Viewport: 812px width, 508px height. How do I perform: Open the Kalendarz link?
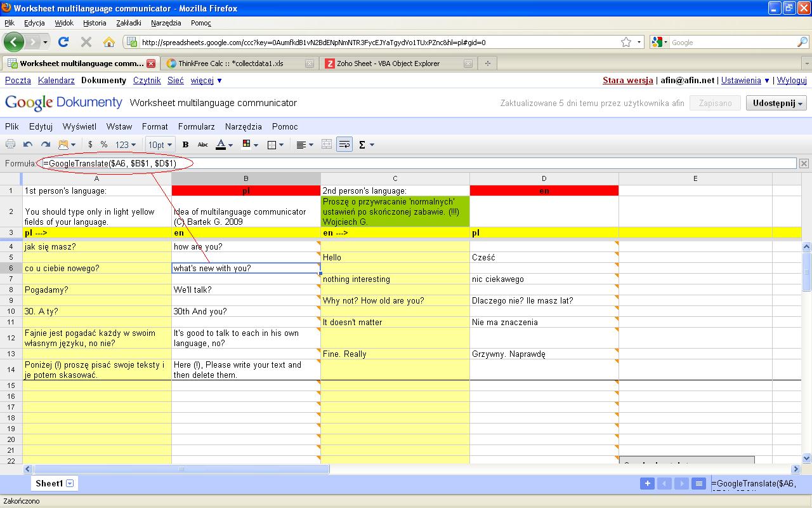[56, 81]
